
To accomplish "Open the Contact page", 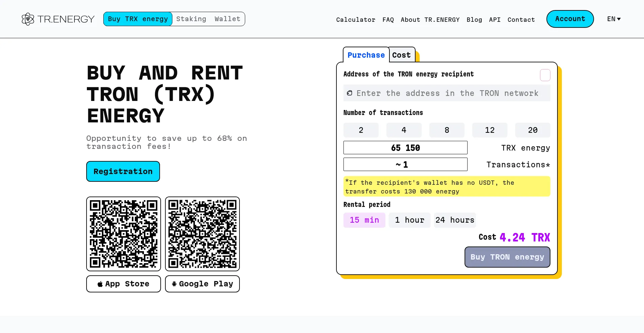I will coord(521,20).
